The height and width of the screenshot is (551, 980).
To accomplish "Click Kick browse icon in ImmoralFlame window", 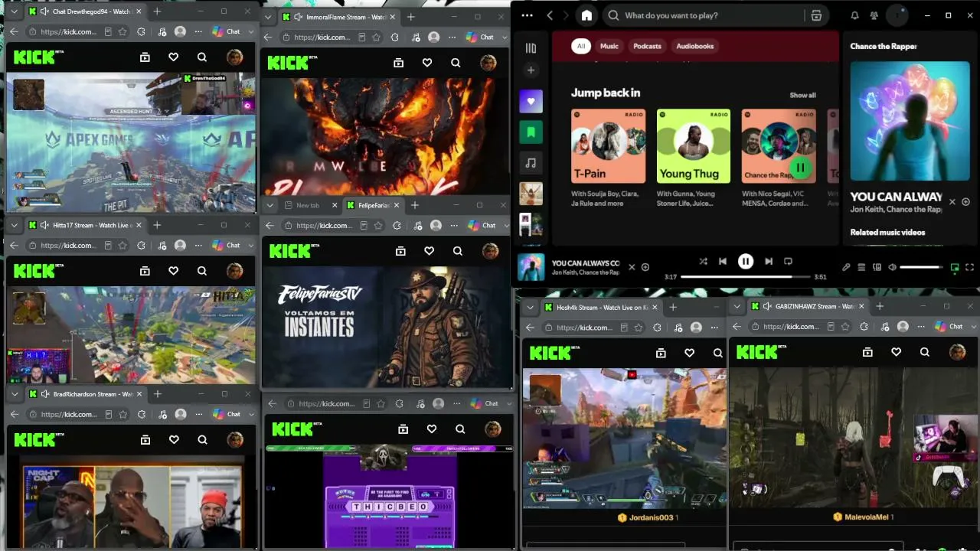I will (x=398, y=63).
